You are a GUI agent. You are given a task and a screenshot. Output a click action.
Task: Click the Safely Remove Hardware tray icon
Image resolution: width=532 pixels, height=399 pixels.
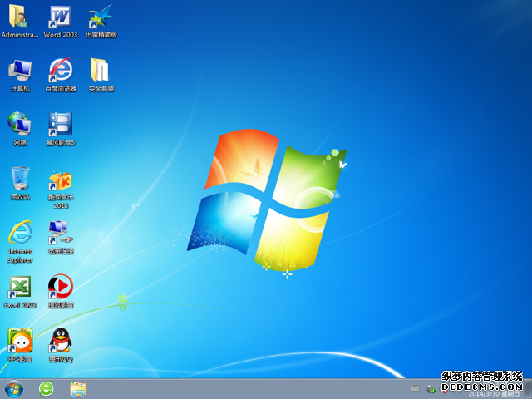[431, 390]
